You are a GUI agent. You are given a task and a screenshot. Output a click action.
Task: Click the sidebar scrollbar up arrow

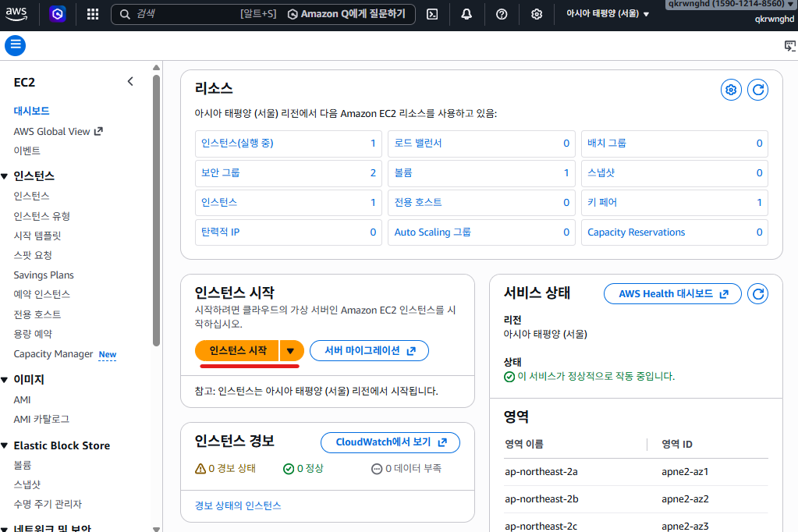[x=156, y=68]
